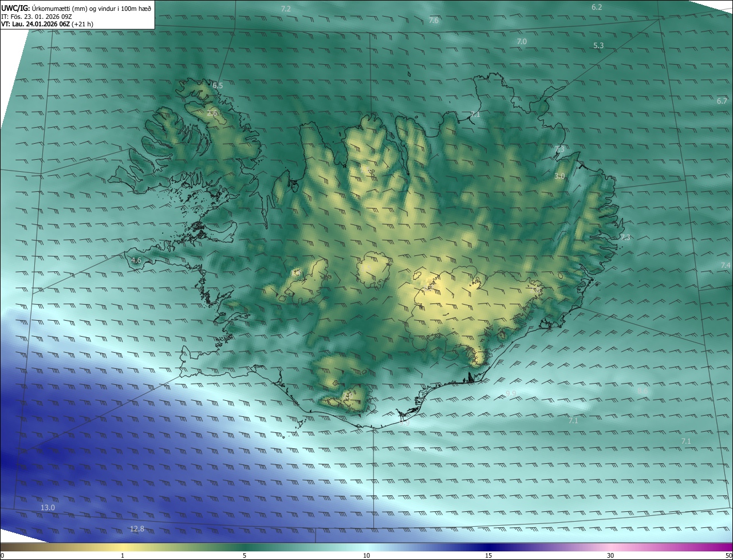Click the map value label "7.4"
This screenshot has height=560, width=733.
pyautogui.click(x=726, y=265)
